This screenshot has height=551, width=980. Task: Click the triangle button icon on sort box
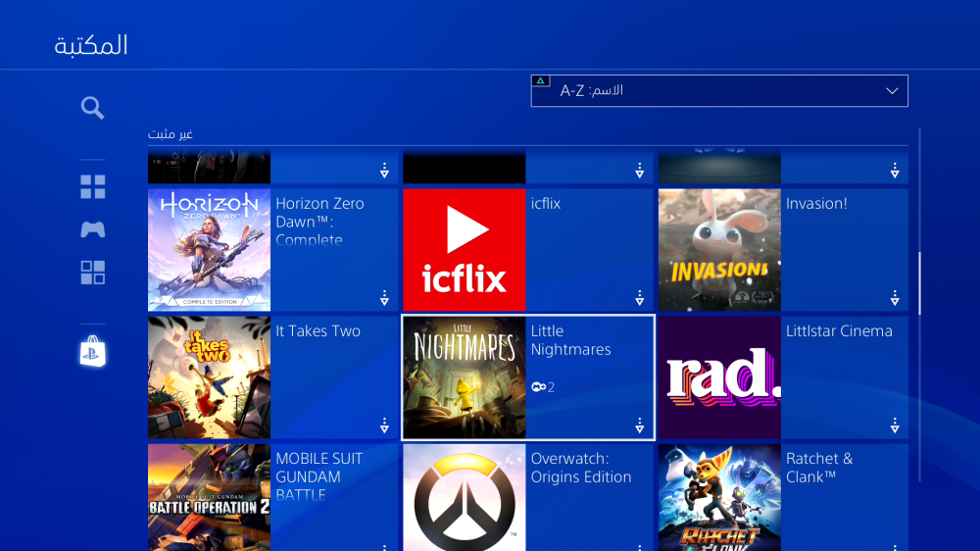coord(541,80)
